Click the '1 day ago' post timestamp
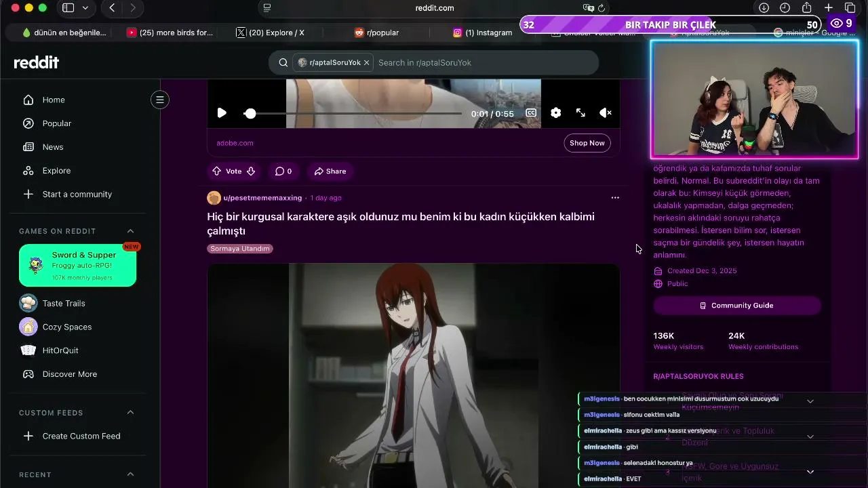This screenshot has height=488, width=868. 325,198
